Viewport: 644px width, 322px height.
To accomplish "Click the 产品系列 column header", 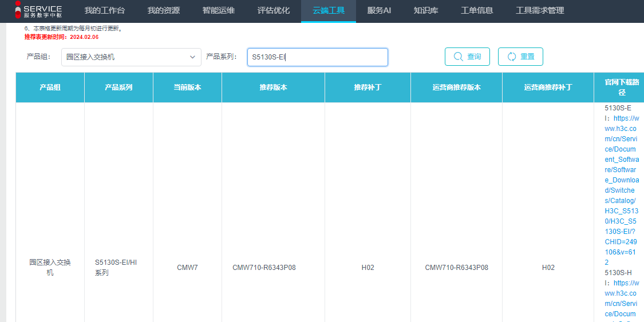I will click(x=118, y=88).
